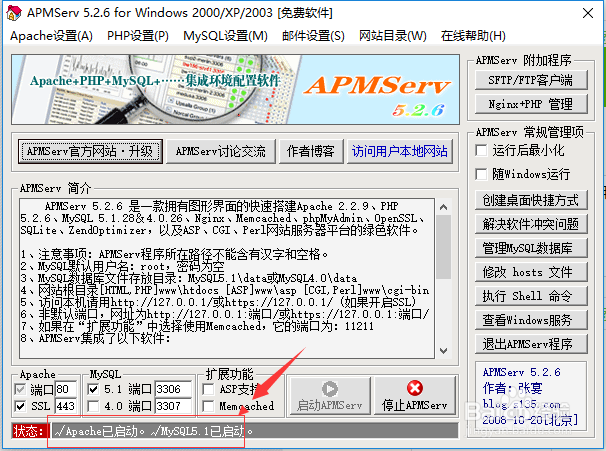The width and height of the screenshot is (606, 451).
Task: Click SSL port field showing 443
Action: 66,406
